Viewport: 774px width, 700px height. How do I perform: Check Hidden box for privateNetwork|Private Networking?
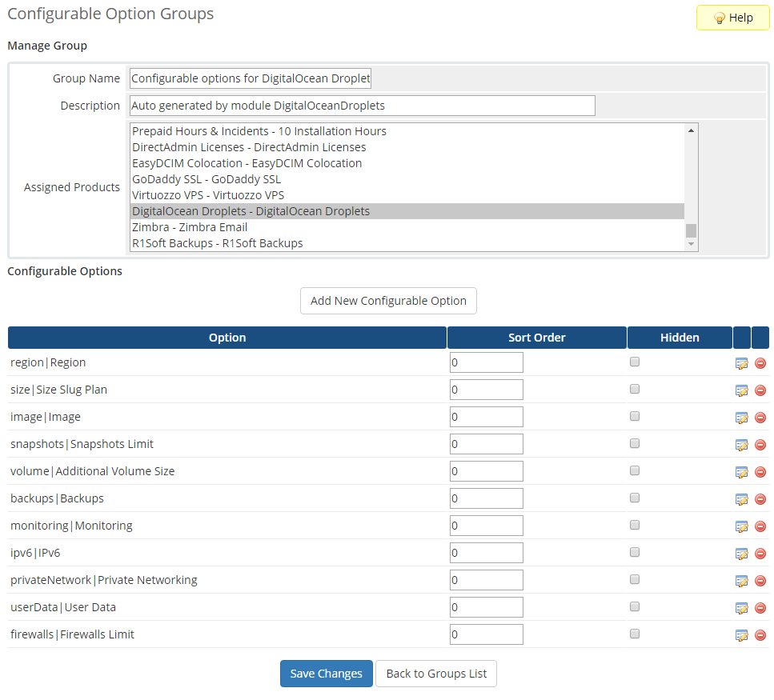[635, 578]
